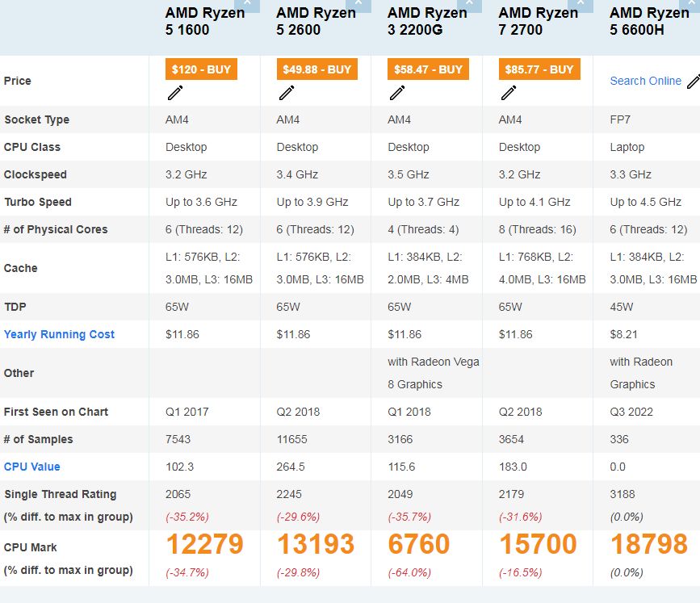This screenshot has height=603, width=700.
Task: Click the 18798 CPU Mark score
Action: [x=649, y=544]
